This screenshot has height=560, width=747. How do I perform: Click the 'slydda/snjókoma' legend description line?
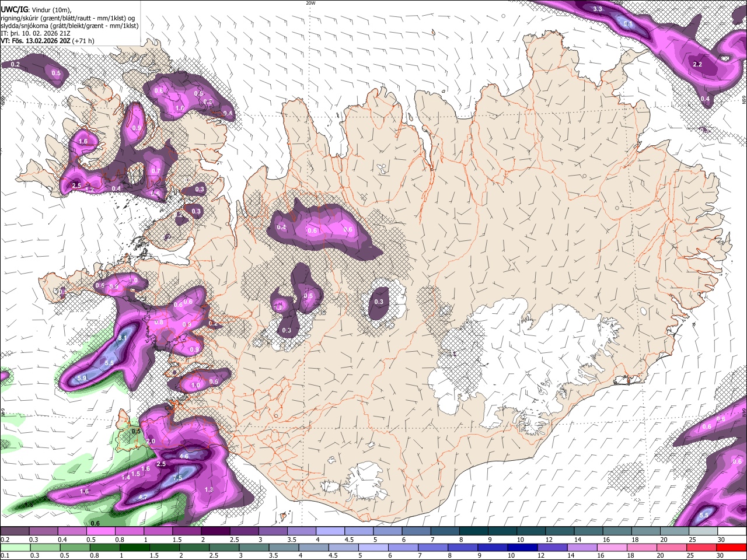click(x=69, y=26)
